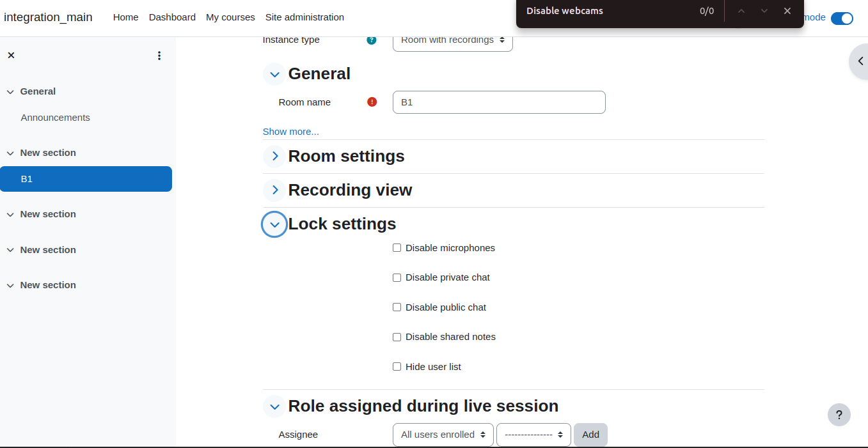Tick the Disable public chat checkbox
868x448 pixels.
click(x=397, y=307)
